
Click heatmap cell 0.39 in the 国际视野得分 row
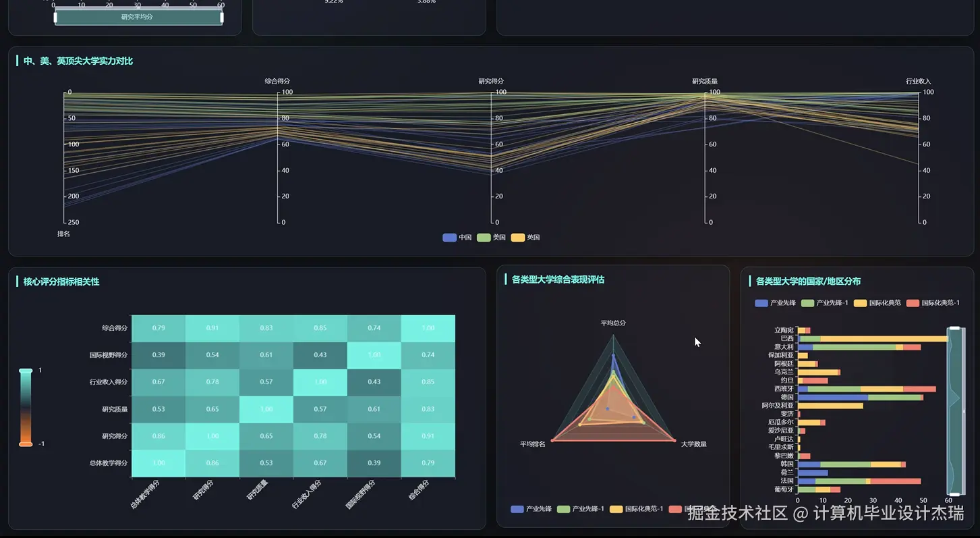[158, 355]
